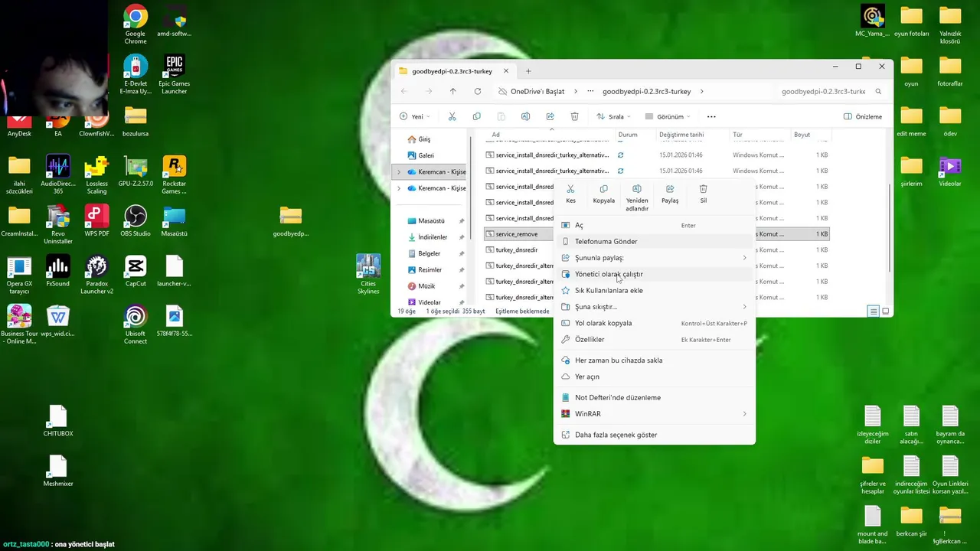
Task: Open FxSound desktop shortcut
Action: point(58,271)
